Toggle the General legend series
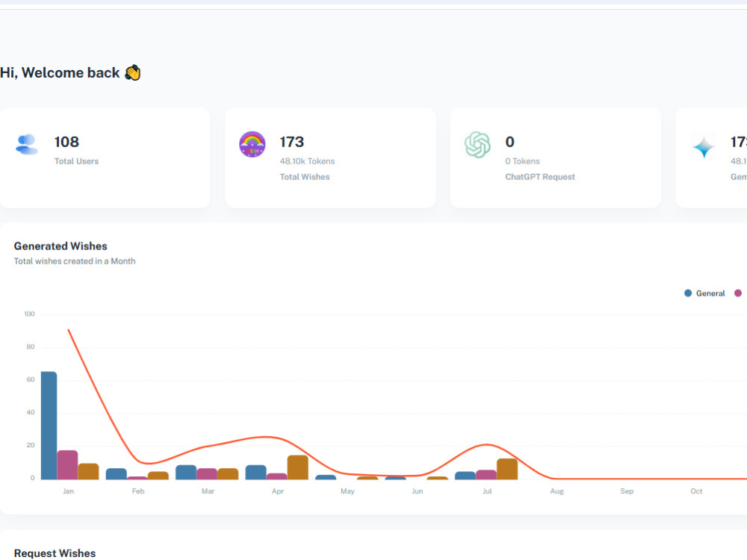 click(x=704, y=293)
